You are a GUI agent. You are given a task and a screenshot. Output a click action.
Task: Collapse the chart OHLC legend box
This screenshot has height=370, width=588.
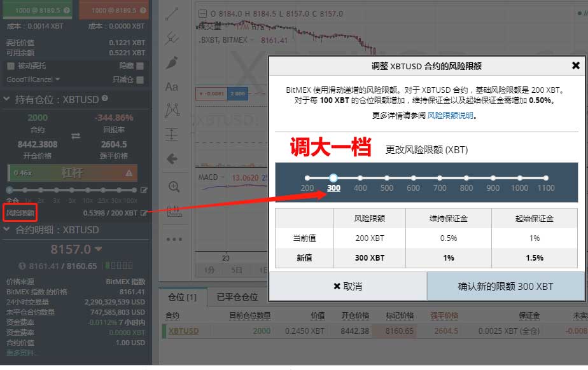coord(202,14)
